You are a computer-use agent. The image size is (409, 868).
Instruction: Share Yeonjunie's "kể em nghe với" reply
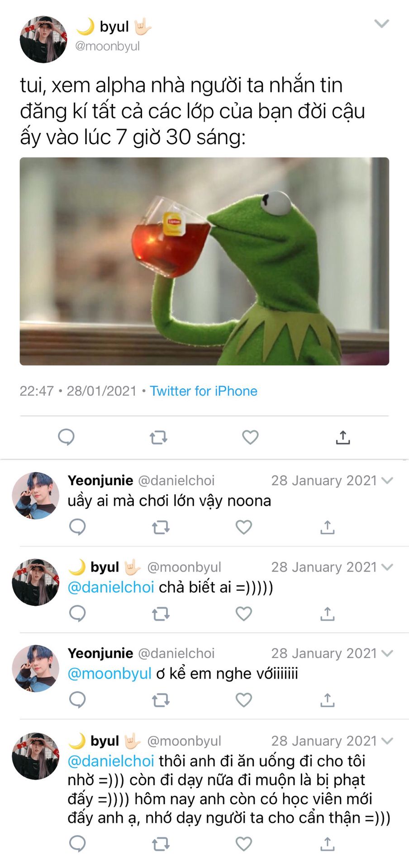pyautogui.click(x=328, y=700)
